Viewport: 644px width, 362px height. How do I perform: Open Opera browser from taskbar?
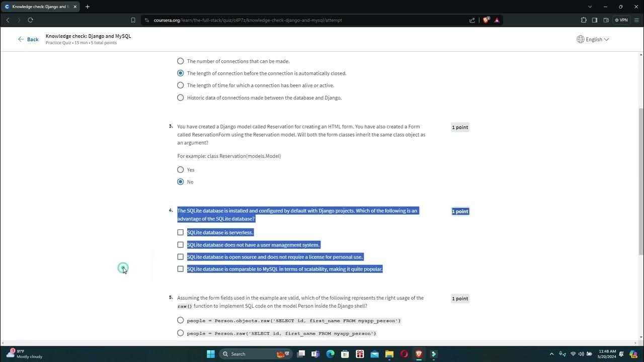coord(404,354)
